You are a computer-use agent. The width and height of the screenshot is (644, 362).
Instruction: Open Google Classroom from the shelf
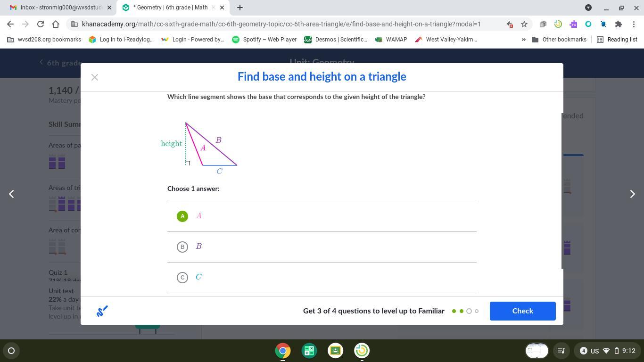(x=336, y=351)
